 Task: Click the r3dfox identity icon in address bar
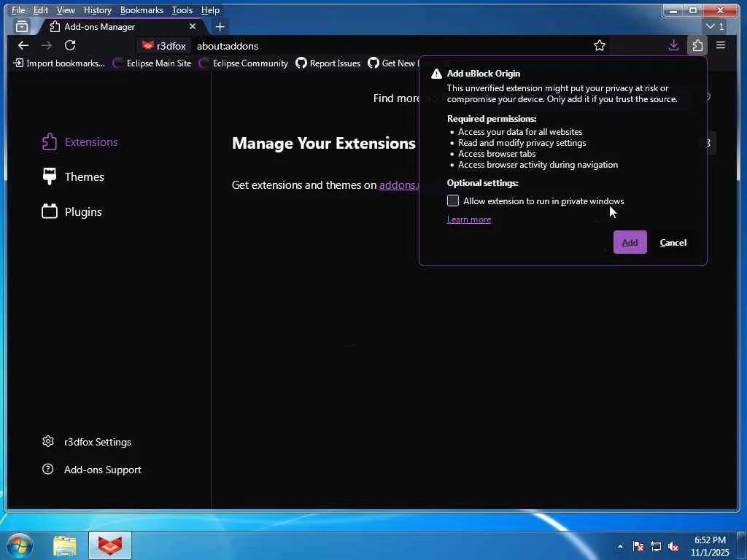[147, 46]
